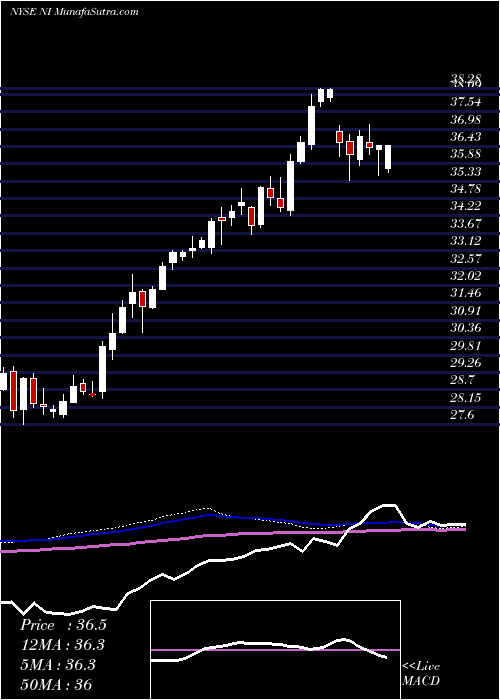The width and height of the screenshot is (500, 700).
Task: Click the 28.15 price axis label
Action: (466, 397)
